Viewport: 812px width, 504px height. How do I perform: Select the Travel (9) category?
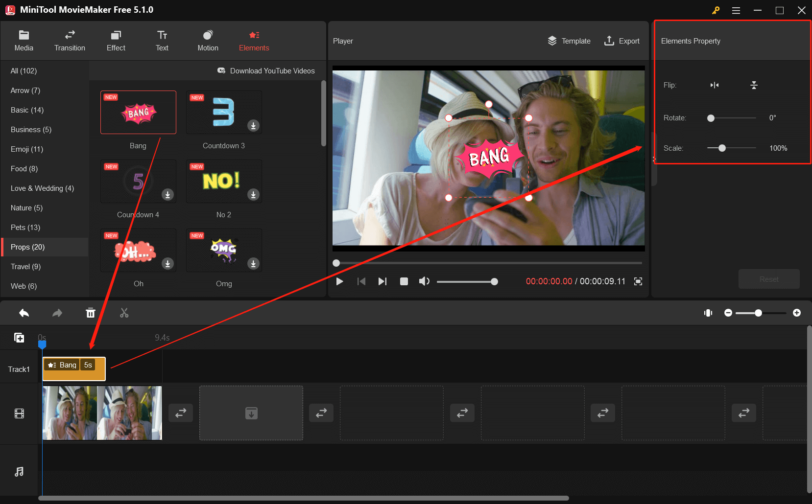point(45,267)
